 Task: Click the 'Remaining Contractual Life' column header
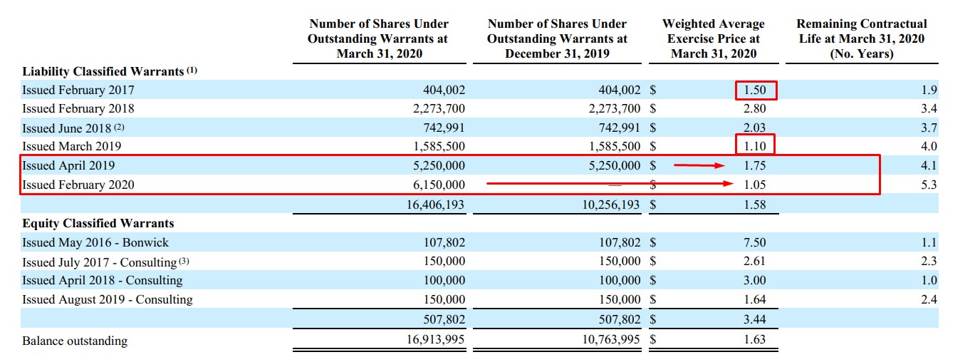tap(862, 38)
